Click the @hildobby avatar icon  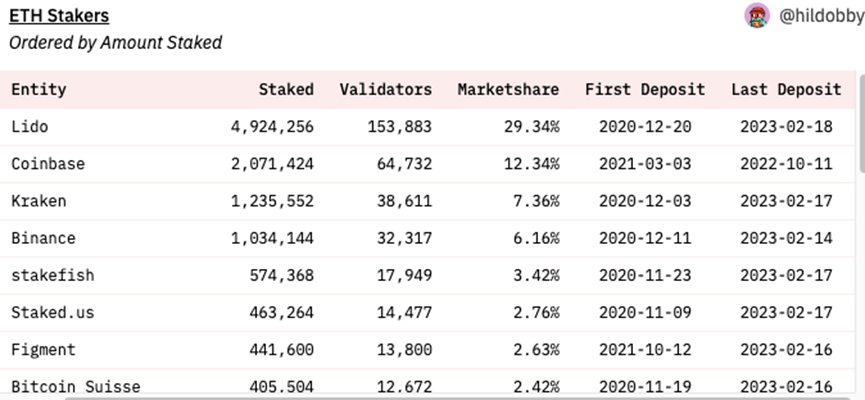click(x=757, y=16)
